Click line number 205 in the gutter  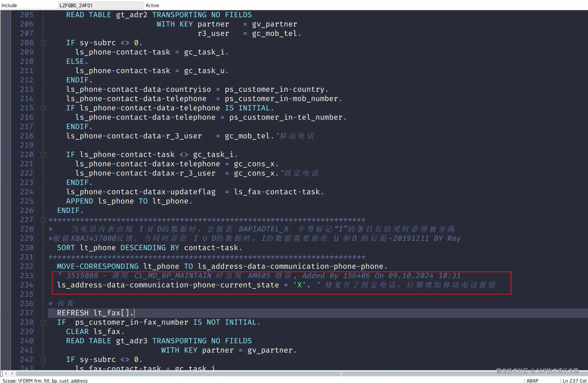pyautogui.click(x=26, y=15)
